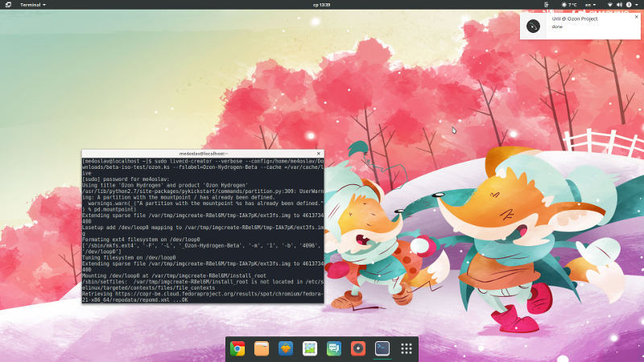Open the 'Ozon Project' notification title
Viewport: 644px width, 362px height.
pyautogui.click(x=575, y=19)
